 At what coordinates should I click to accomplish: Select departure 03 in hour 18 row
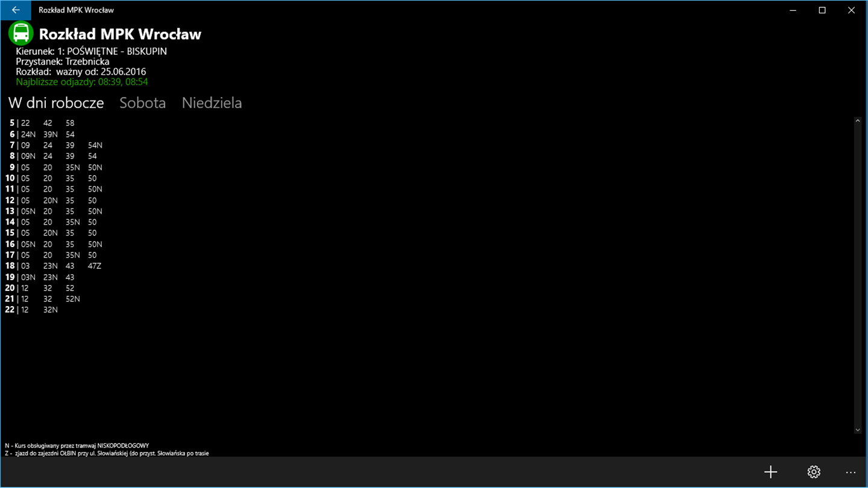(25, 266)
